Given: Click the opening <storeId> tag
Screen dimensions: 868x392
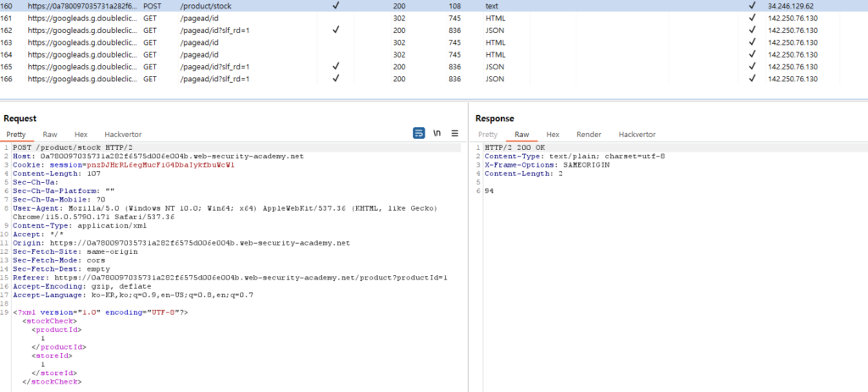Looking at the screenshot, I should [52, 356].
